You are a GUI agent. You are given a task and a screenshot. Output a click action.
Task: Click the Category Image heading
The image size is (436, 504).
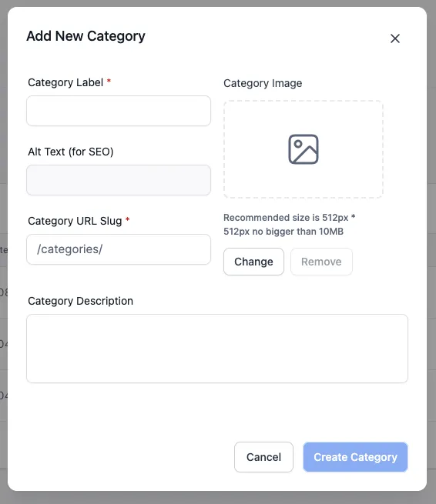263,83
